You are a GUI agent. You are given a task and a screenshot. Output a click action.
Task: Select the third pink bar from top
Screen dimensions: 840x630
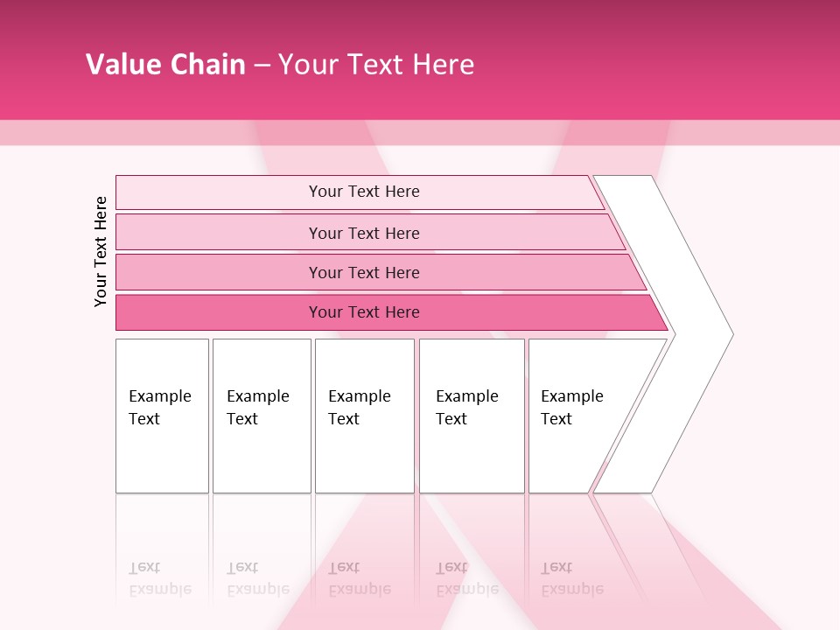click(219, 272)
